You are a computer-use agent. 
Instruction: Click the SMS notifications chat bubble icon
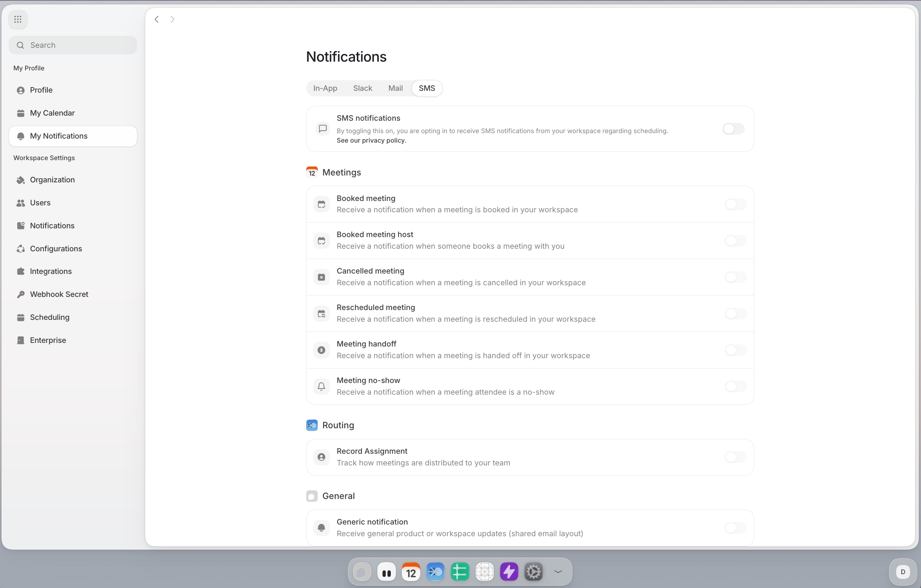click(323, 129)
